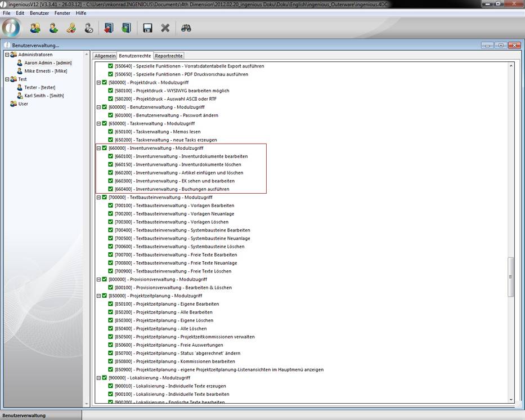Switch to the Reportrechte tab
Screen dimensions: 525x420
[169, 56]
